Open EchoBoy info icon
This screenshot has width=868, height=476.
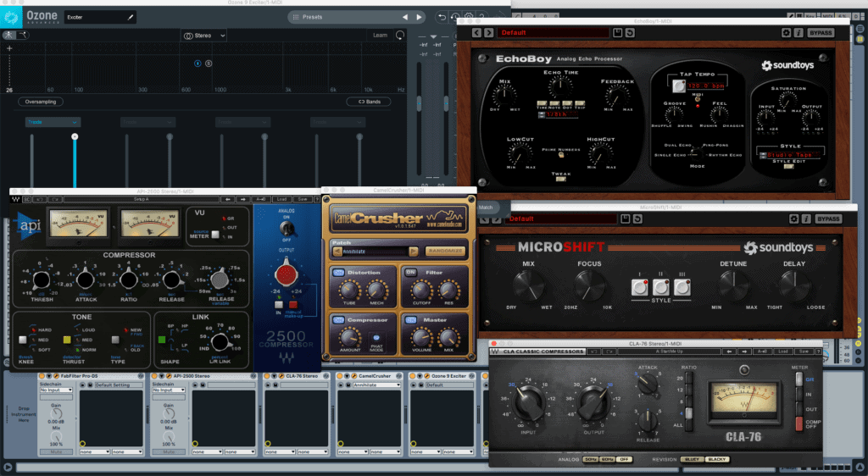coord(798,33)
